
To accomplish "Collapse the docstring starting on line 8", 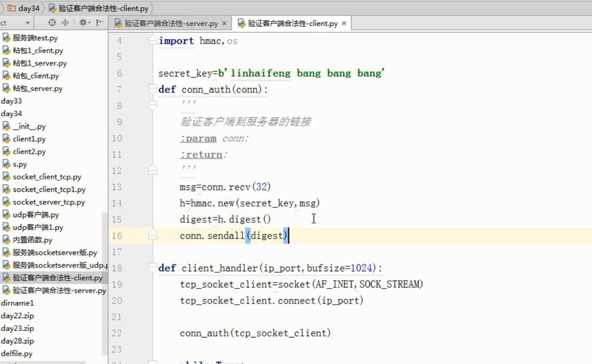I will point(153,105).
